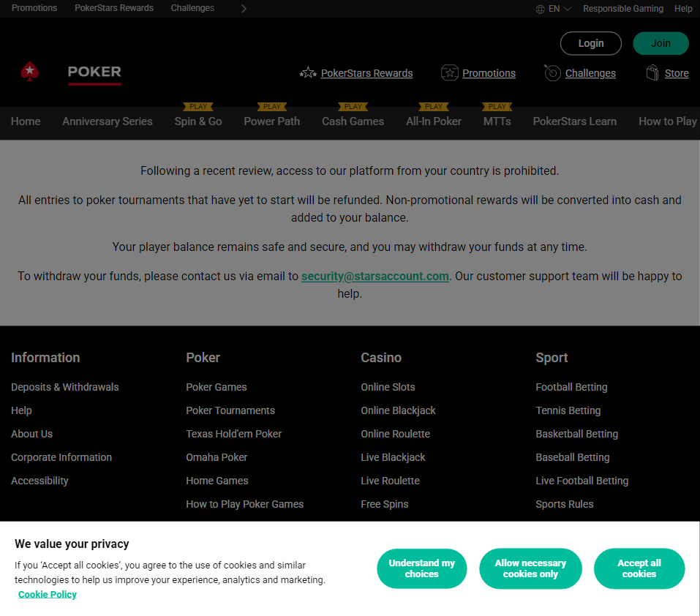The height and width of the screenshot is (616, 700).
Task: Click the PLAY badge above Power Path
Action: (272, 106)
